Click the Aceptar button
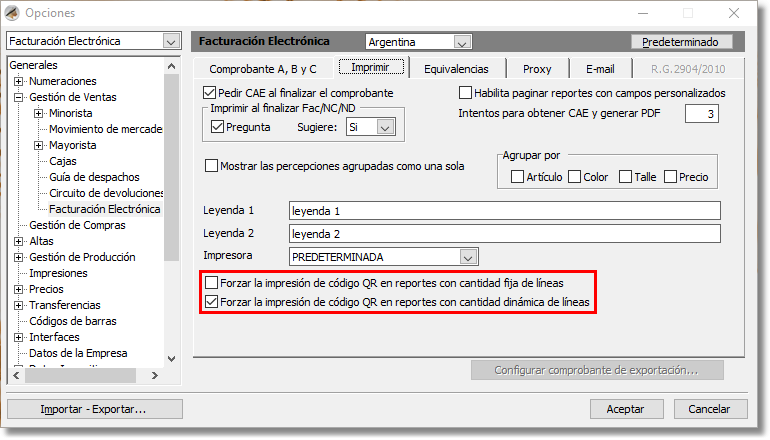The height and width of the screenshot is (440, 770). click(626, 409)
